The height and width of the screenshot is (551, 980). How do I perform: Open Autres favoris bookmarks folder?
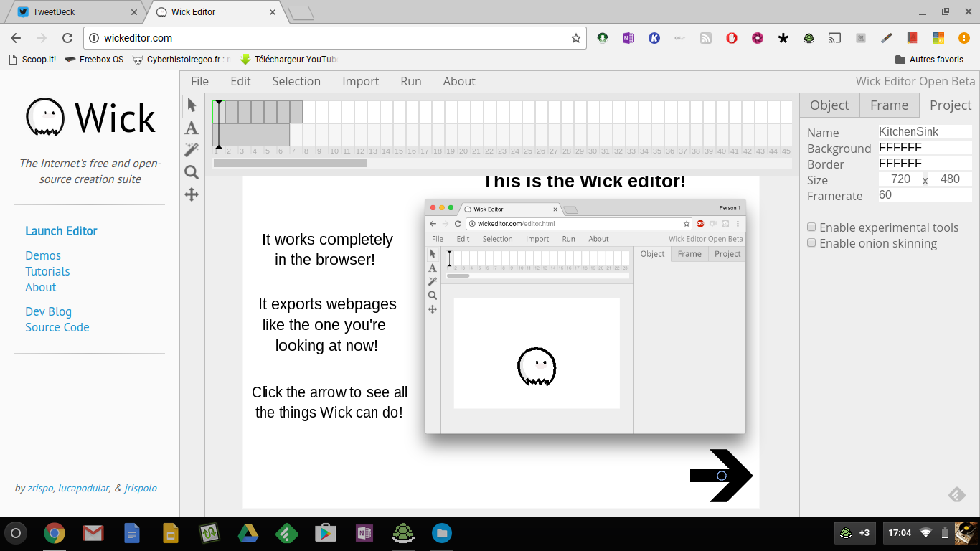(x=929, y=60)
